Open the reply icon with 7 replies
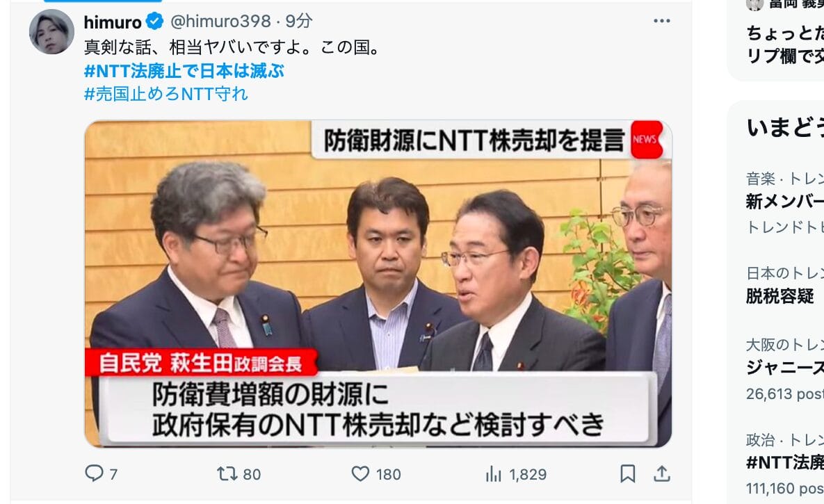 tap(95, 473)
